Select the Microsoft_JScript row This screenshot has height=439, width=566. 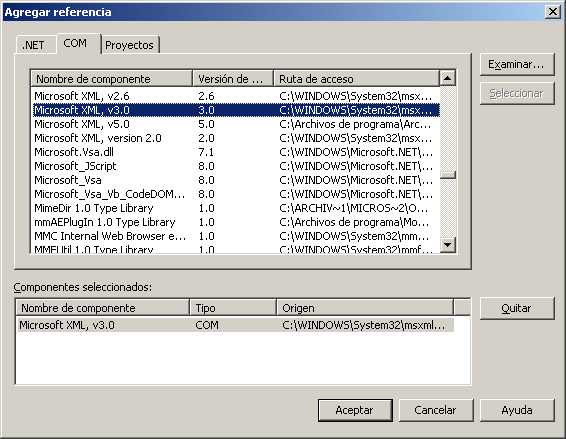pyautogui.click(x=236, y=166)
